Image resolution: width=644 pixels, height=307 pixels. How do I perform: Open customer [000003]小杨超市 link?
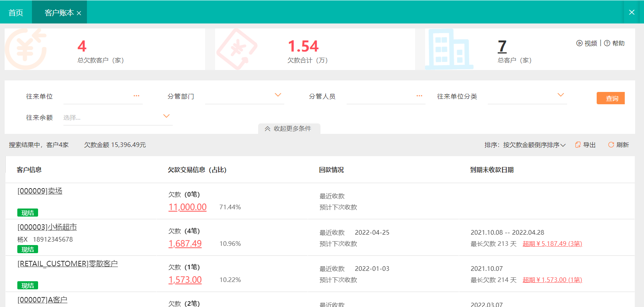47,227
